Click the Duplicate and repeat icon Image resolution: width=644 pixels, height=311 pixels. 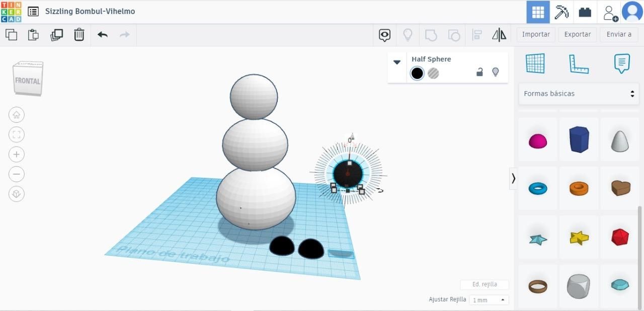pyautogui.click(x=56, y=35)
